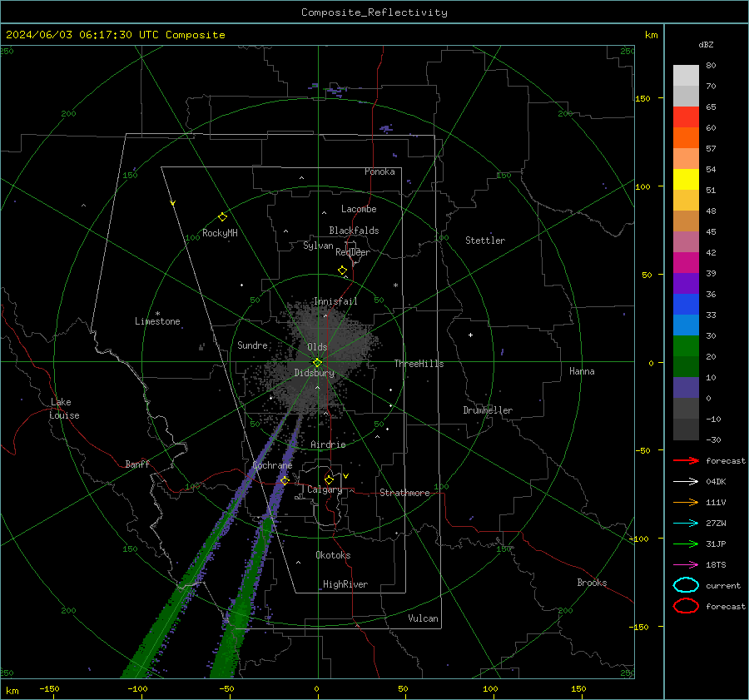Click the Lake Louise label

(64, 409)
